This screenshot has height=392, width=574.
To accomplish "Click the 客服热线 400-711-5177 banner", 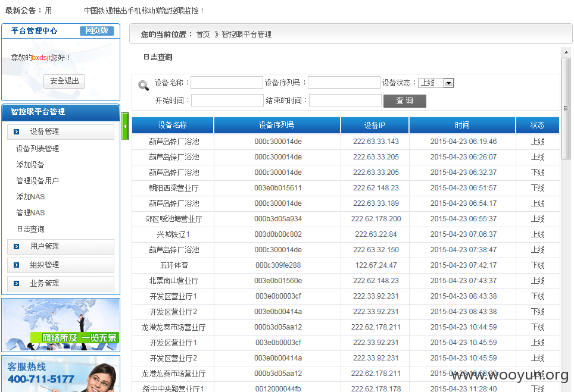I will click(x=61, y=374).
